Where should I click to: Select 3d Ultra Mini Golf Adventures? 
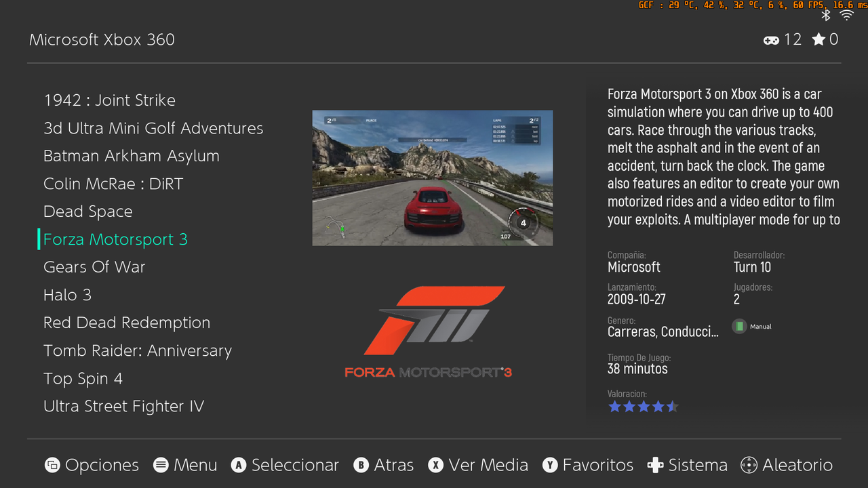tap(153, 128)
